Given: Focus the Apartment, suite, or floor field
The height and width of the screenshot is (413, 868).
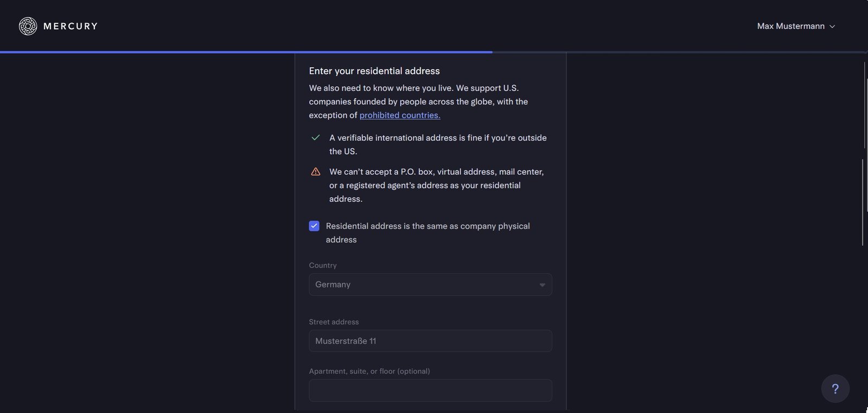Looking at the screenshot, I should click(430, 390).
